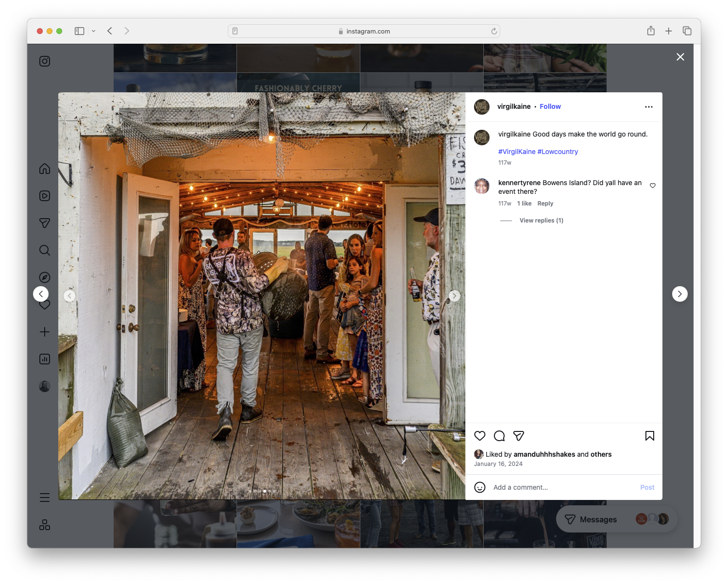
Task: Open Create new post plus icon
Action: [x=45, y=332]
